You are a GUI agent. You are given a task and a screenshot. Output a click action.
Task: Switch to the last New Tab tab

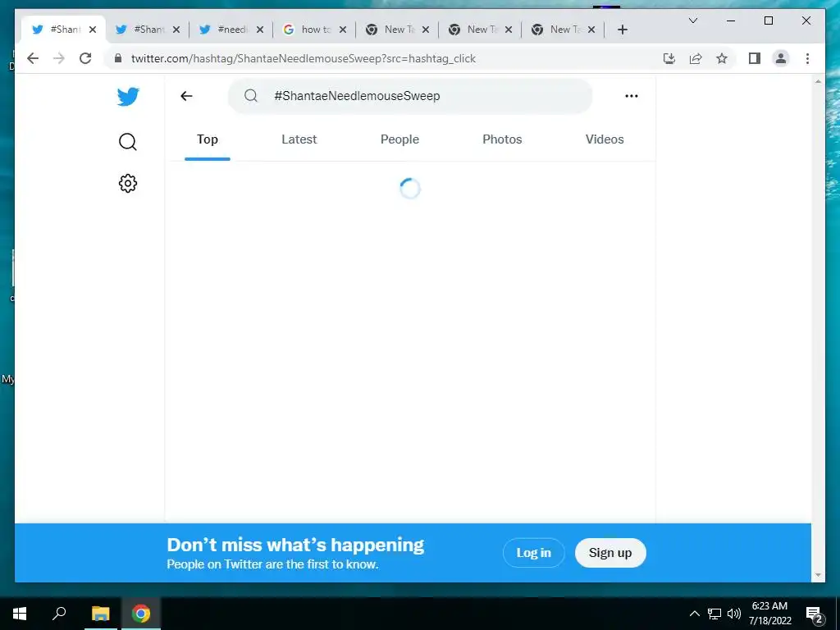pos(563,30)
